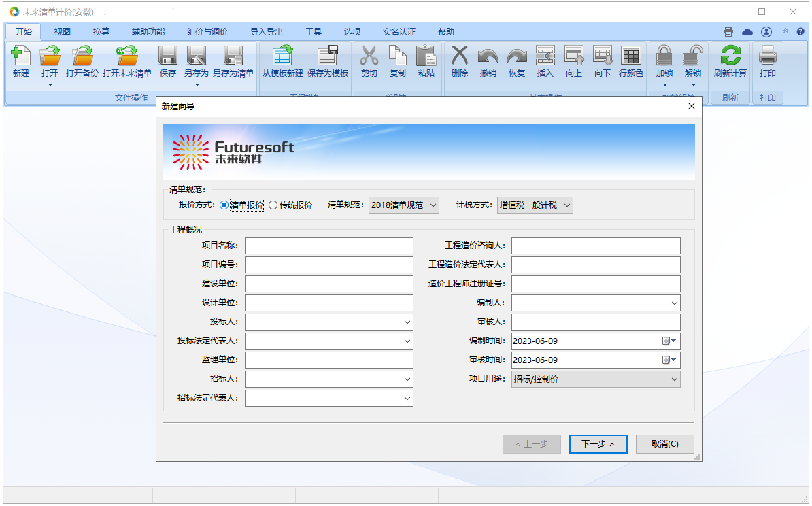Open the 实名认证 ribbon tab
The width and height of the screenshot is (812, 506).
tap(399, 31)
